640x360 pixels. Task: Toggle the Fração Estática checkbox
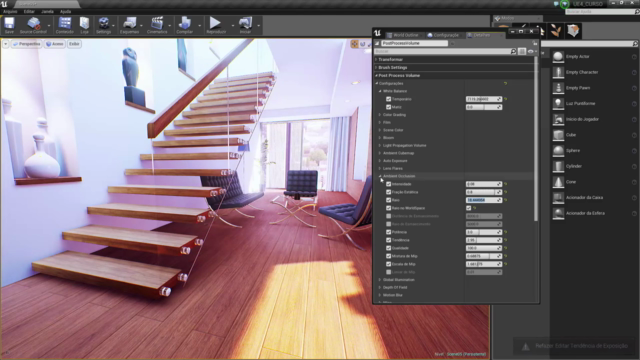[389, 192]
